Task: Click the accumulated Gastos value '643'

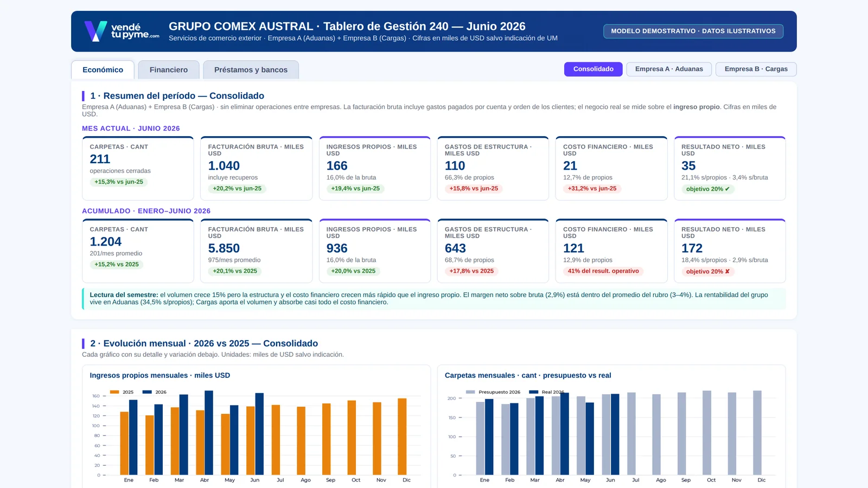Action: (455, 248)
